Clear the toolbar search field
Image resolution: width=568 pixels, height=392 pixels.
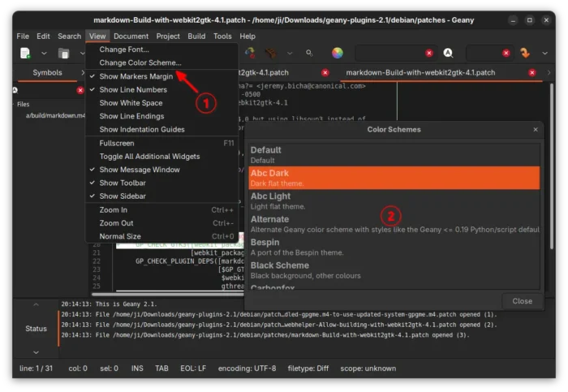pyautogui.click(x=429, y=54)
